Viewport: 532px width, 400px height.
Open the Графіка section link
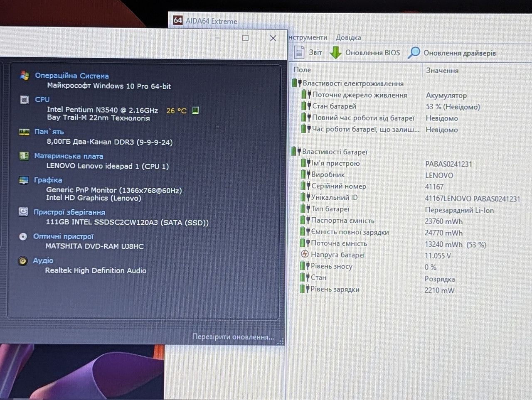[48, 180]
